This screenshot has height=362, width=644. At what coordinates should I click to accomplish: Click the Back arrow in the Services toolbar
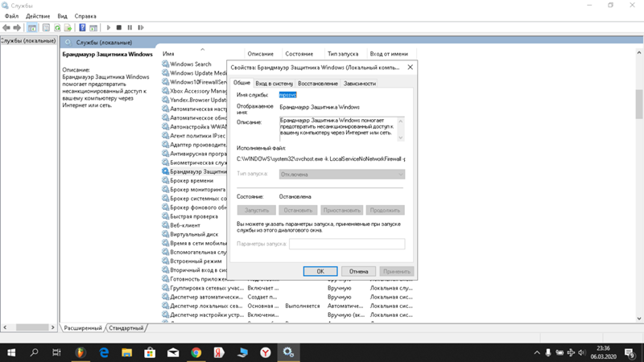(6, 27)
